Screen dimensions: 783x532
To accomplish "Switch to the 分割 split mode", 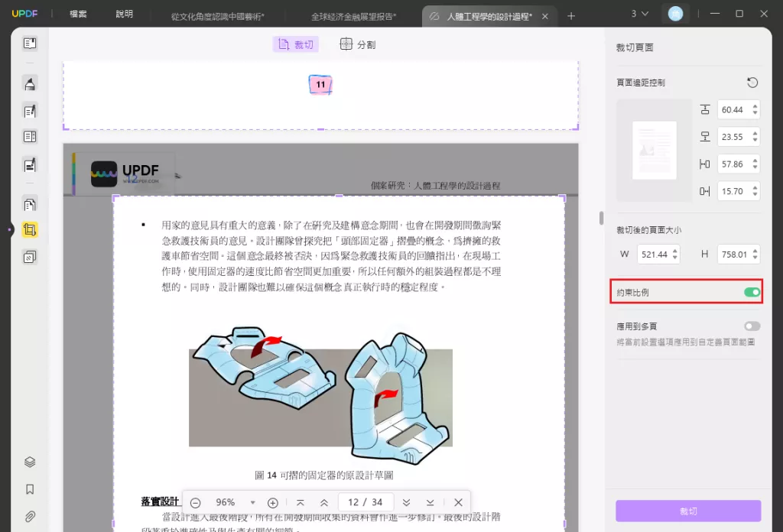I will tap(357, 44).
